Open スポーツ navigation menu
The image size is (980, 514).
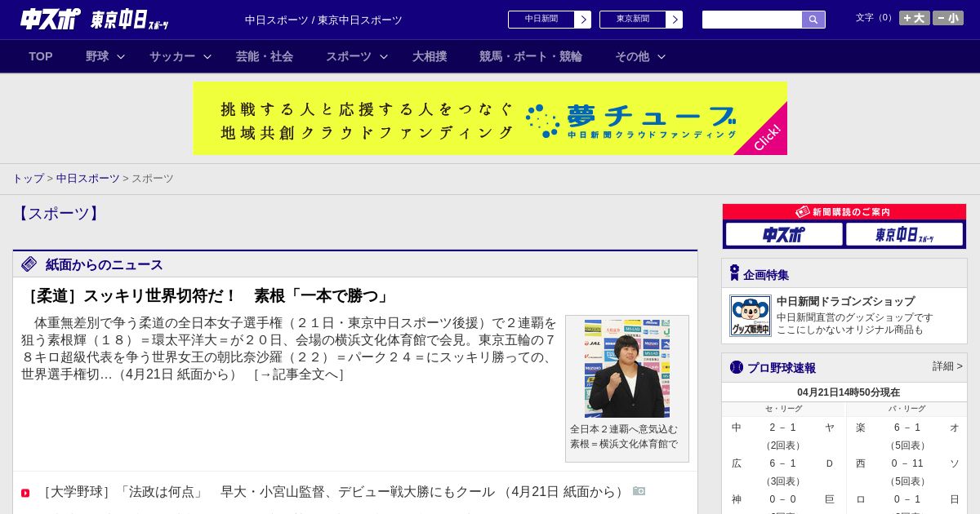click(349, 56)
